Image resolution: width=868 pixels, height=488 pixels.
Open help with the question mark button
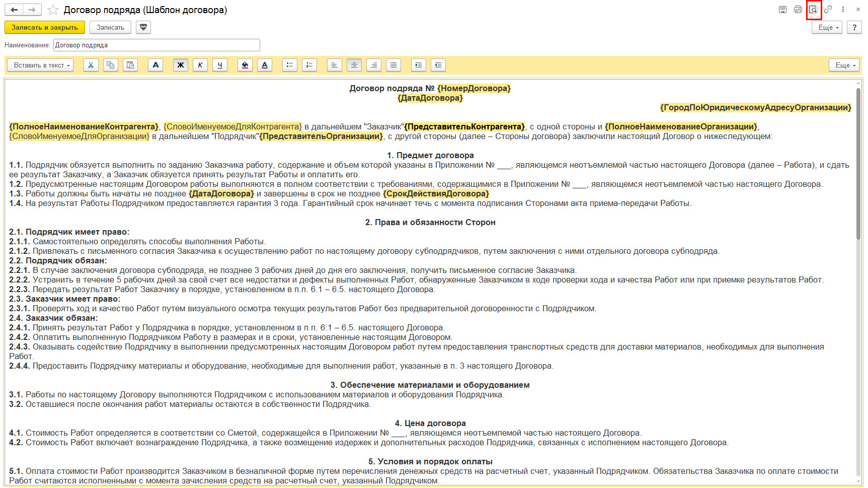(854, 27)
